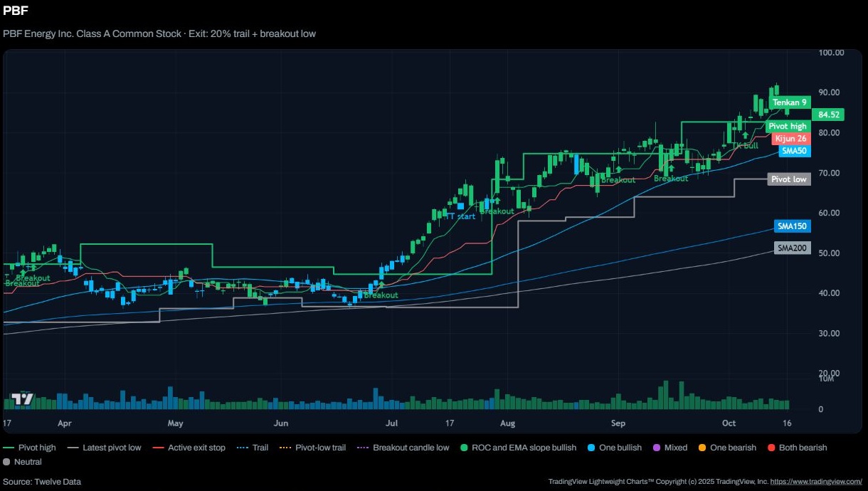This screenshot has height=491, width=868.
Task: Click the Sep date on the time axis
Action: tap(618, 423)
